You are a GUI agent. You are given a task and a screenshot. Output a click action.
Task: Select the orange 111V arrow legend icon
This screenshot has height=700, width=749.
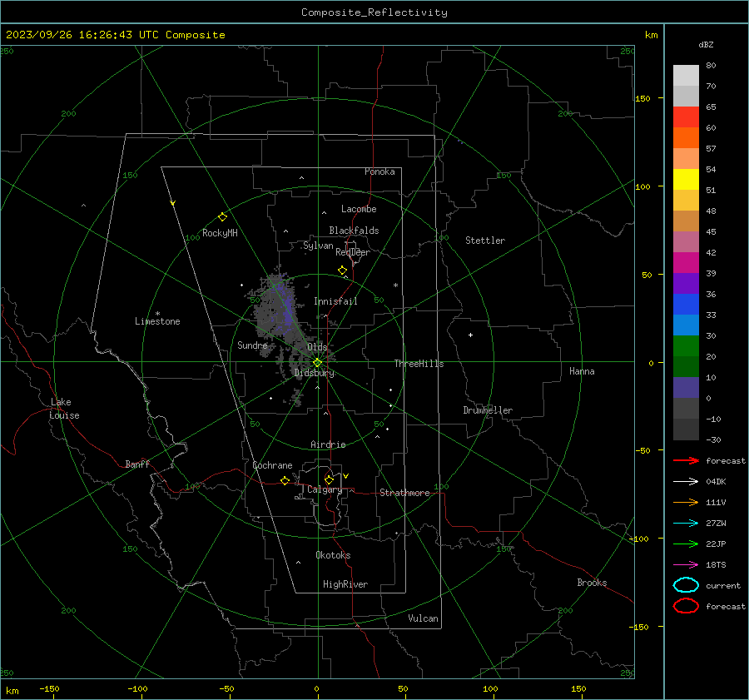click(x=686, y=502)
